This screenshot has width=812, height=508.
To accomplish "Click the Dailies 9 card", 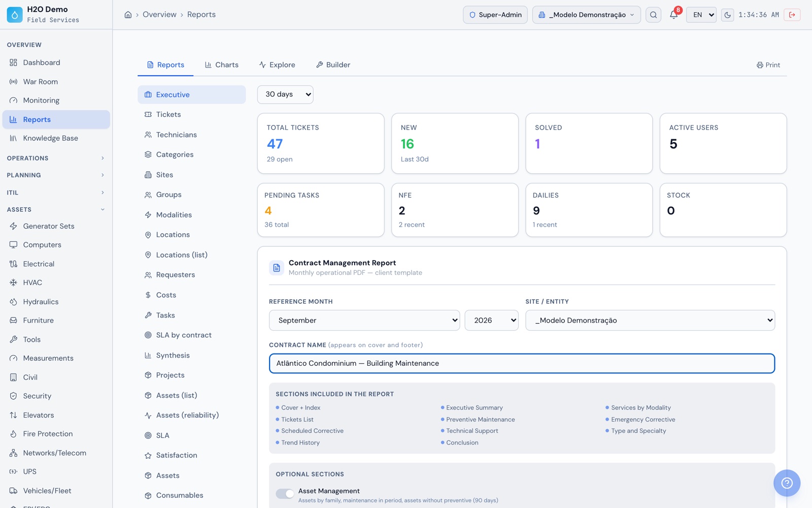I will tap(589, 210).
